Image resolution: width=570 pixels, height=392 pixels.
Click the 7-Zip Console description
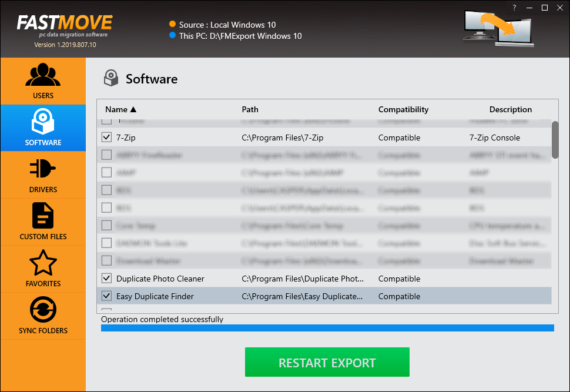point(494,138)
